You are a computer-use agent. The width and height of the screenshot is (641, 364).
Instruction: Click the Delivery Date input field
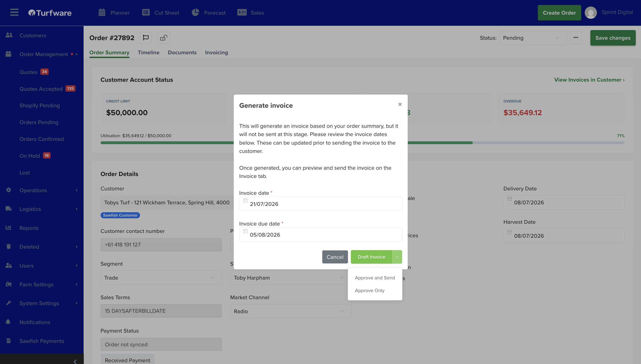click(564, 202)
